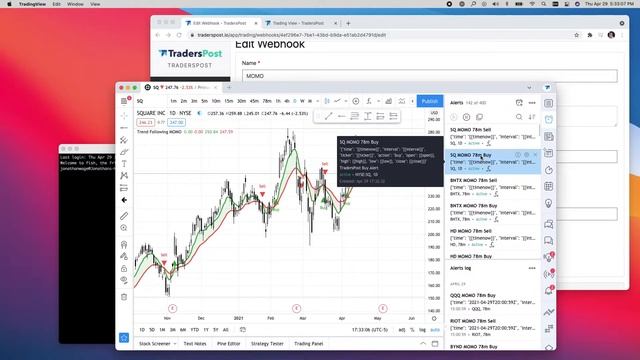Open the indicators fx button in top toolbar
Screen dimensions: 640x360
(369, 101)
